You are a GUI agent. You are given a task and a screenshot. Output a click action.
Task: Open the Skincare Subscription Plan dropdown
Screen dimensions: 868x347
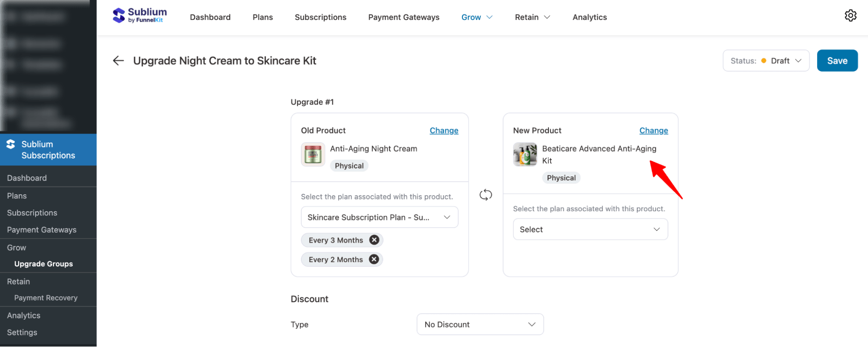379,217
